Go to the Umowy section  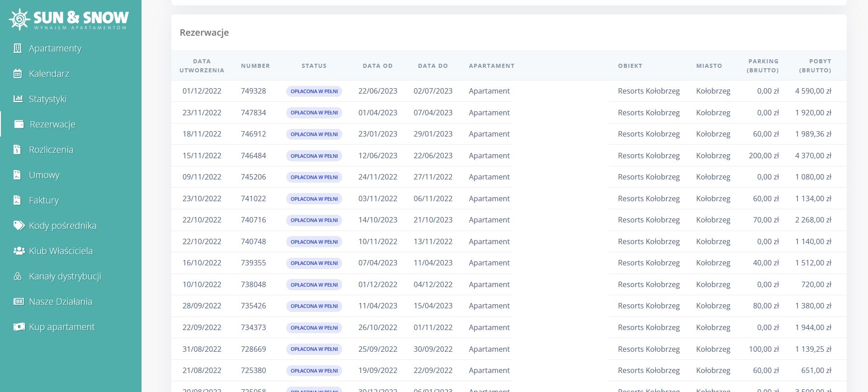tap(44, 175)
